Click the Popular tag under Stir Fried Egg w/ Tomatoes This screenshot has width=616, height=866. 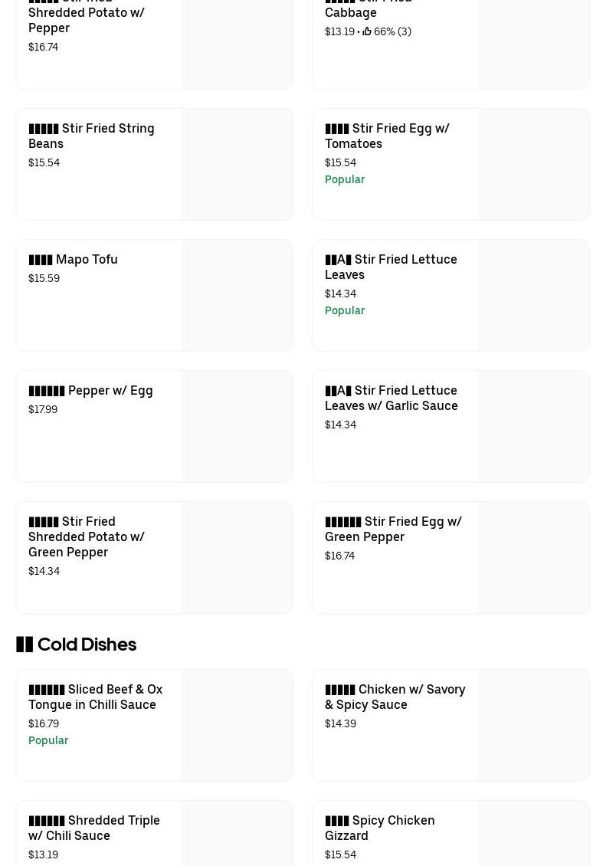345,179
